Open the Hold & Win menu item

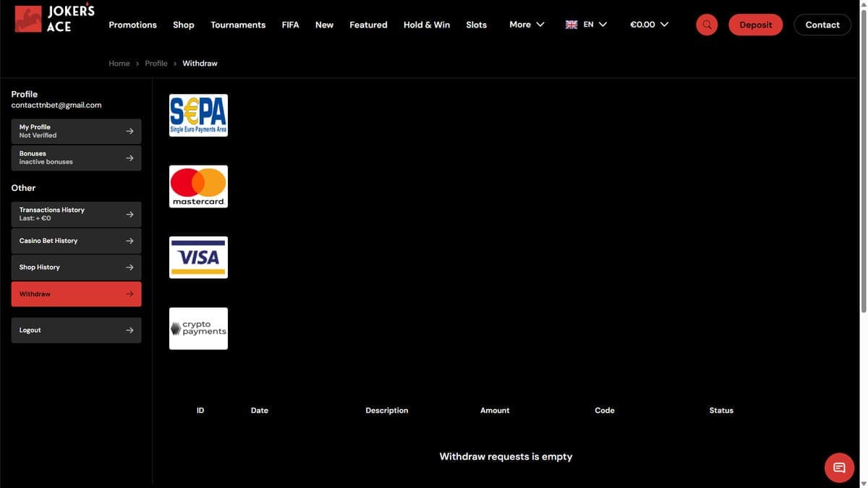click(x=427, y=25)
